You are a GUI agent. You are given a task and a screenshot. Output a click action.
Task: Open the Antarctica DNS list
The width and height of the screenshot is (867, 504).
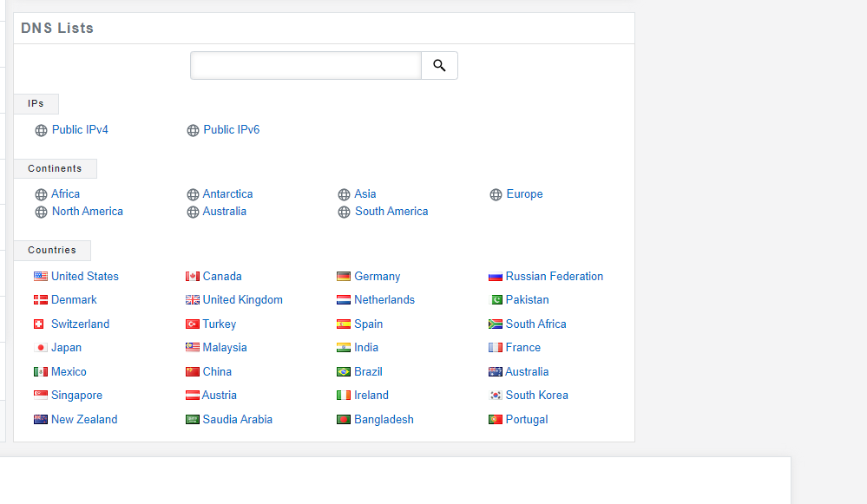(x=227, y=194)
